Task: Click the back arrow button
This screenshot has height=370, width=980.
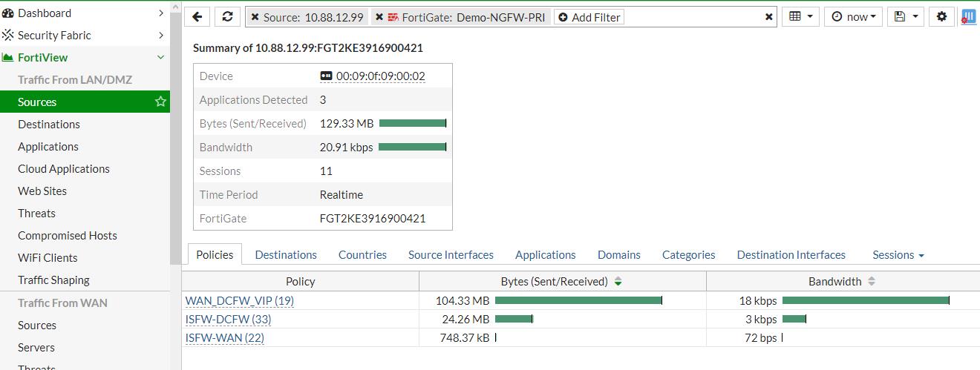Action: [x=197, y=16]
